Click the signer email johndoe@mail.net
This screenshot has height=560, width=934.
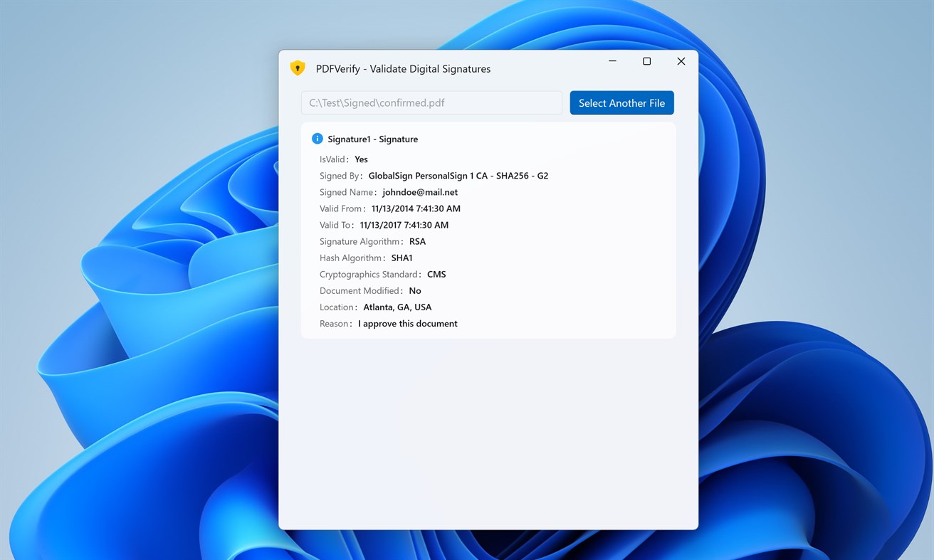[x=420, y=192]
